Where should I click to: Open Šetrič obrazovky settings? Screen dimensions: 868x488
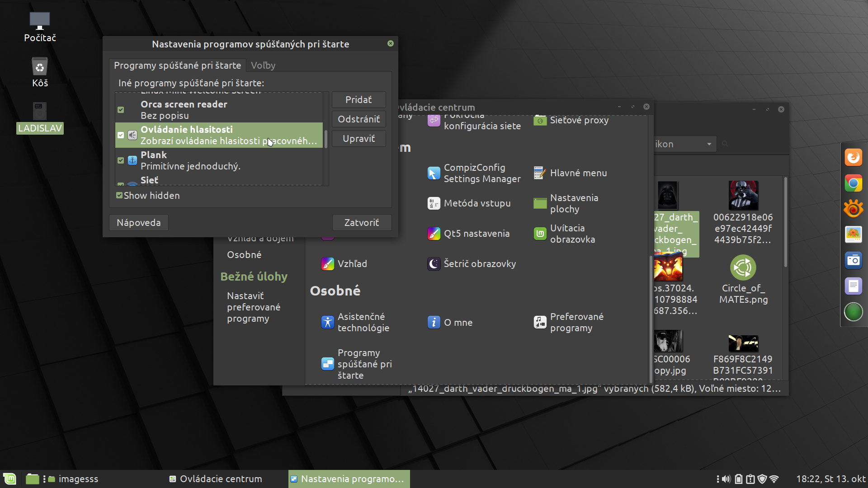[434, 264]
